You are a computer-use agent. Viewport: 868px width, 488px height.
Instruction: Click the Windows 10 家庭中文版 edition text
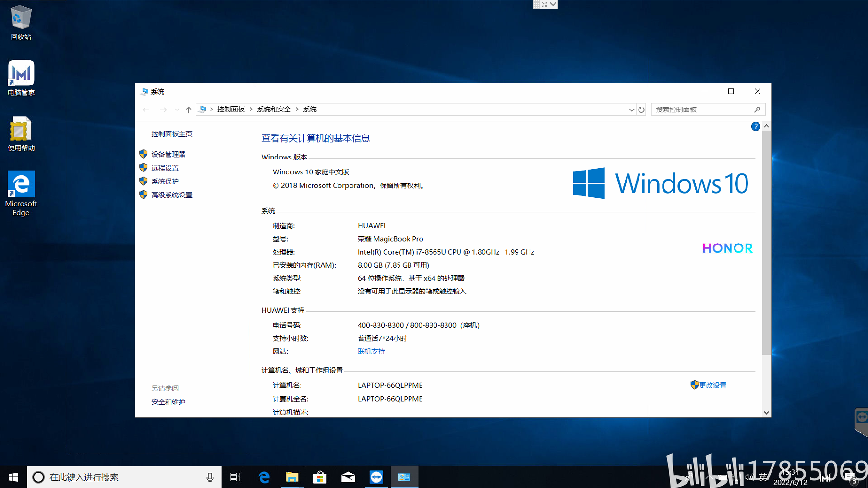311,172
